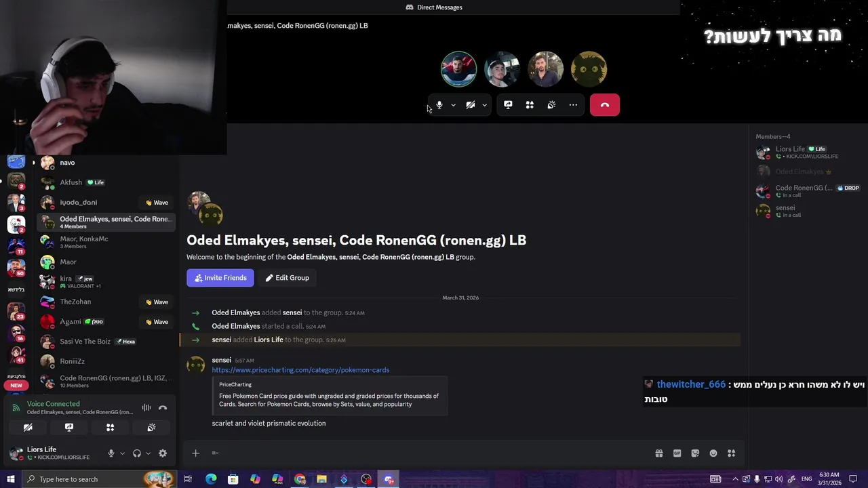Open File Explorer from taskbar
This screenshot has width=868, height=488.
tap(321, 479)
